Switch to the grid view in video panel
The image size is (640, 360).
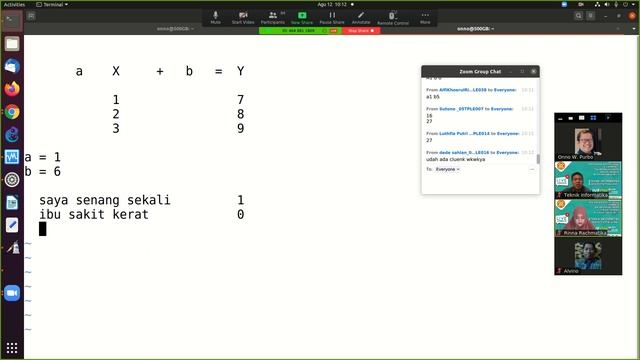tap(593, 118)
